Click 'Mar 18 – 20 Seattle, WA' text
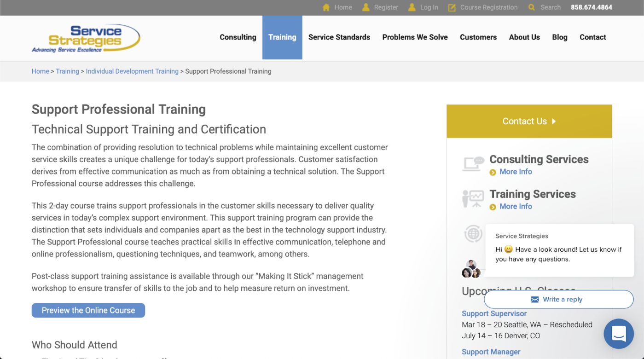 click(502, 324)
